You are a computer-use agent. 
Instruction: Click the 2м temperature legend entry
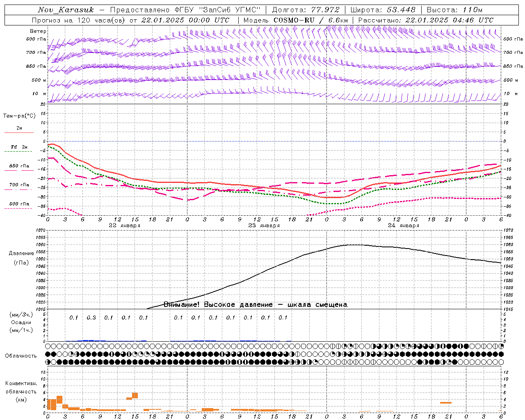[x=19, y=128]
